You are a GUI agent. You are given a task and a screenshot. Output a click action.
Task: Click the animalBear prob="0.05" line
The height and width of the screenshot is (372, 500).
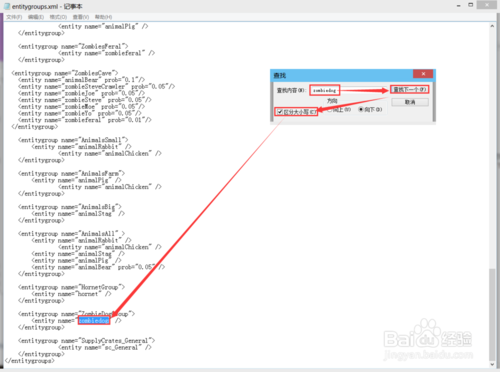pos(98,267)
